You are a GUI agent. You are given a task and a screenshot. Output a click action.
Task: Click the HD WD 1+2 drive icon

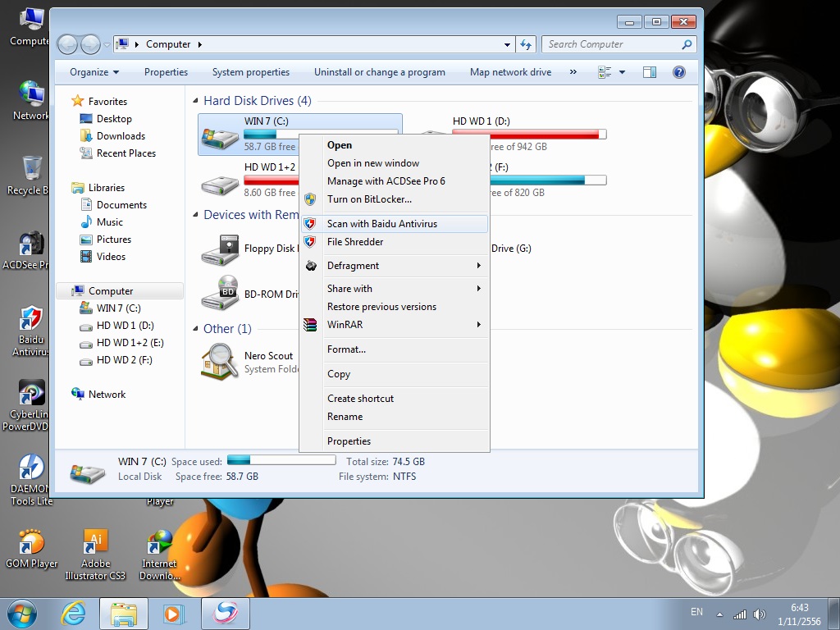(220, 185)
